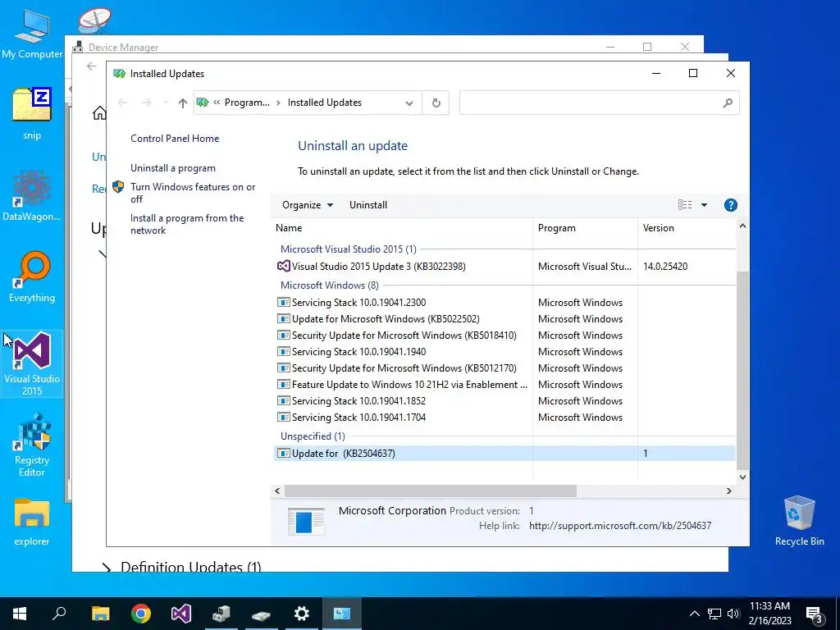
Task: Expand Definition Updates section
Action: click(x=107, y=568)
